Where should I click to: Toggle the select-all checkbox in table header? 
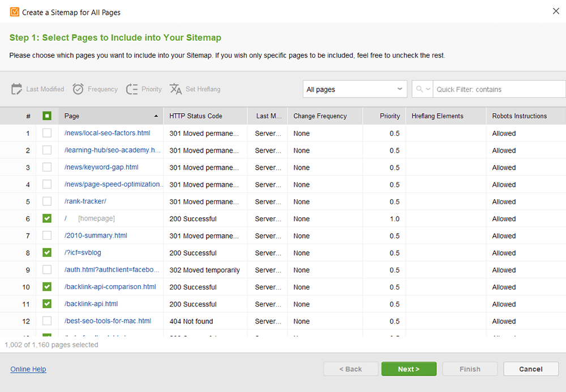pyautogui.click(x=47, y=116)
